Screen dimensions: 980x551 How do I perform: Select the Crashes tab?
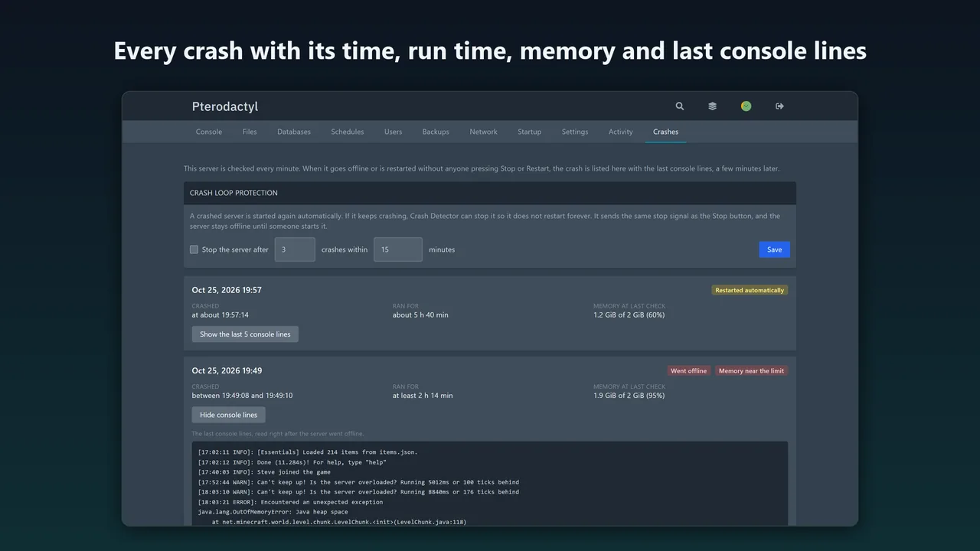[665, 132]
